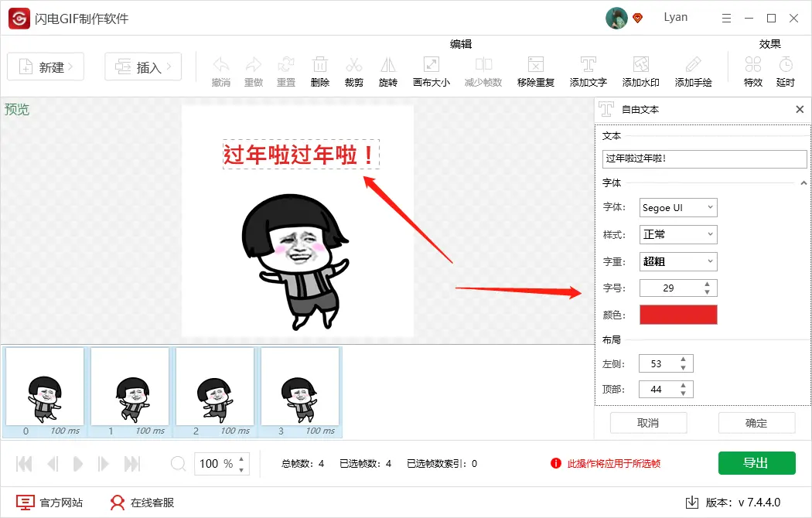
Task: Increase the left (左侧) offset value
Action: coord(683,360)
